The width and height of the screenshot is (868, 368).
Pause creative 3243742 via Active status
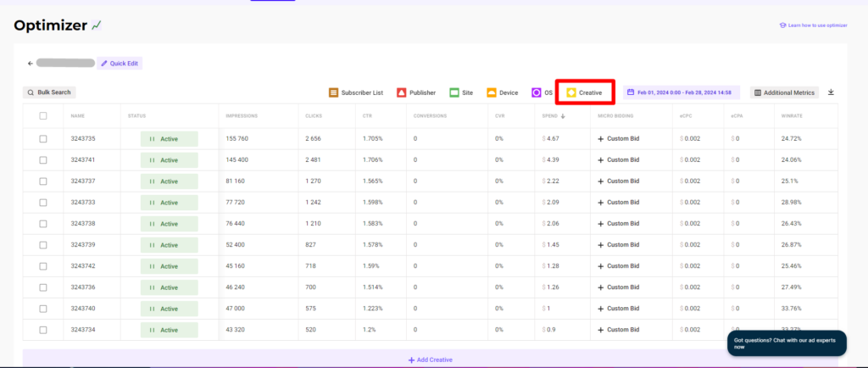(x=169, y=266)
